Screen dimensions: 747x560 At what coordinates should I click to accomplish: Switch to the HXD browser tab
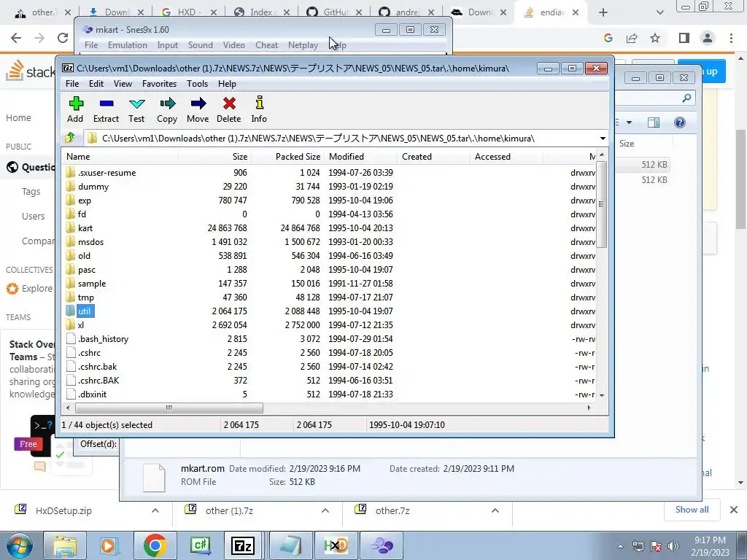pos(187,12)
